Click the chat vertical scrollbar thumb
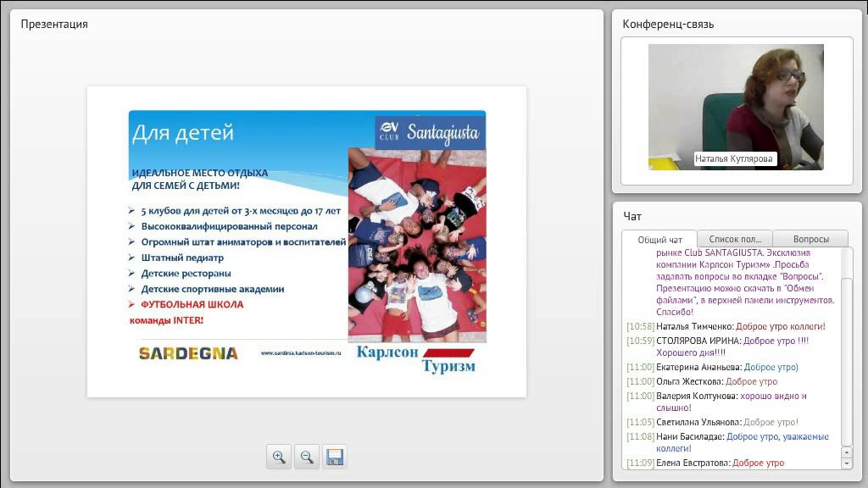Screen dimensions: 868x488 click(x=847, y=361)
